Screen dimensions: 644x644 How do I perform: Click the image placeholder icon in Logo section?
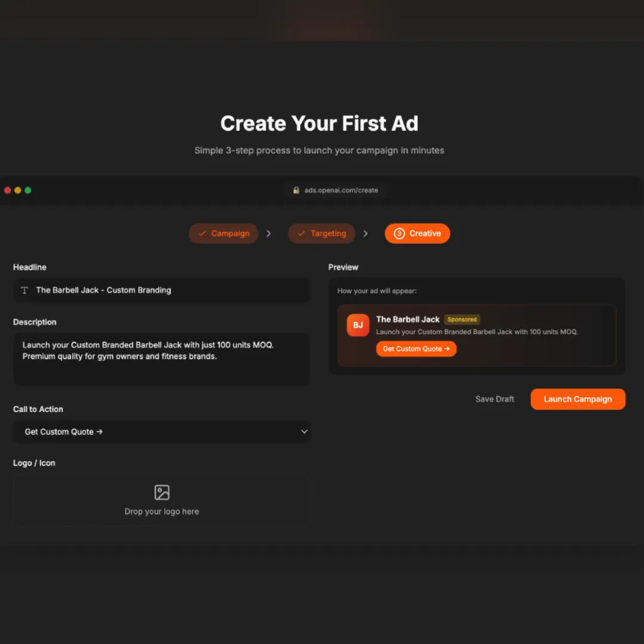162,493
